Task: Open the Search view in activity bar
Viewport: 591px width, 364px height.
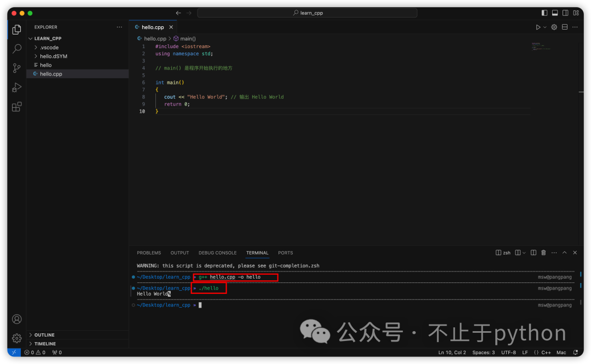Action: click(x=16, y=49)
